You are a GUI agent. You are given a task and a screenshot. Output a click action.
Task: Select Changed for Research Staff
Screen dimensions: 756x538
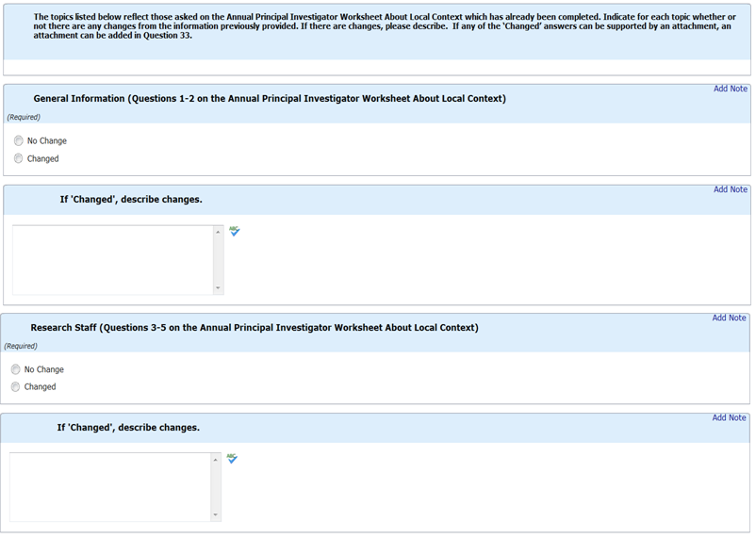pyautogui.click(x=15, y=386)
